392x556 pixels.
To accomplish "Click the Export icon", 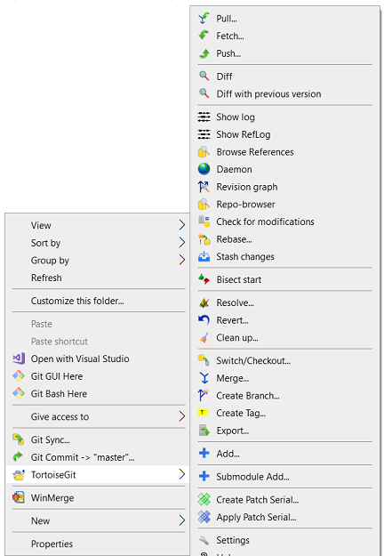I will 204,431.
